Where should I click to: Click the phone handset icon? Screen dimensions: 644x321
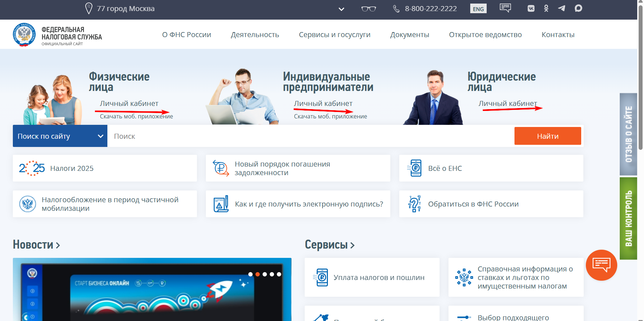pos(396,9)
